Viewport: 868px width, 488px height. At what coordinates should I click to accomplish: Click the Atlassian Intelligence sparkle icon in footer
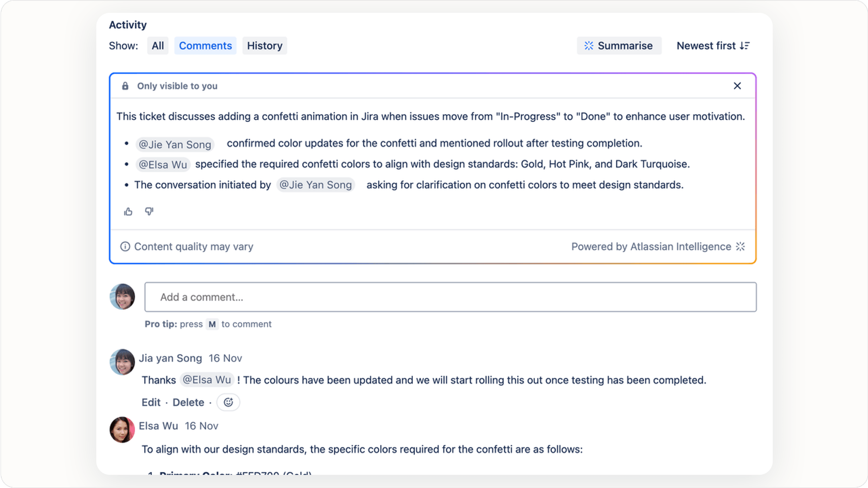coord(741,246)
